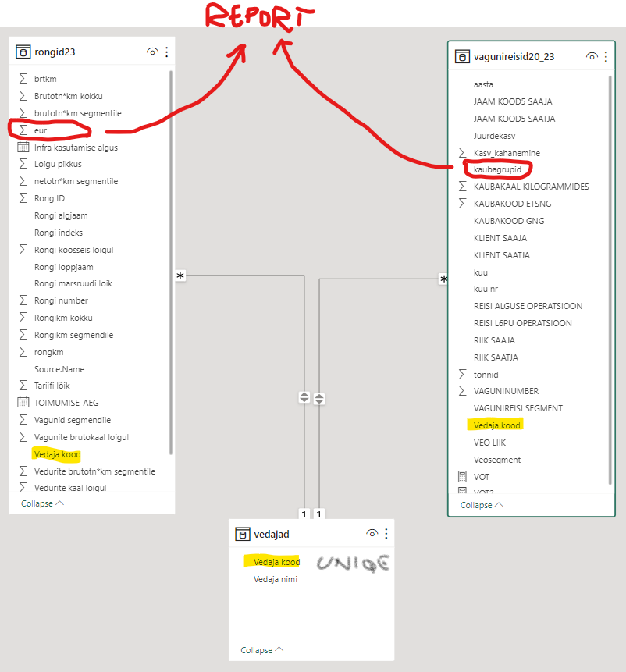The width and height of the screenshot is (626, 672).
Task: Select the kaubagrupid field
Action: [497, 169]
